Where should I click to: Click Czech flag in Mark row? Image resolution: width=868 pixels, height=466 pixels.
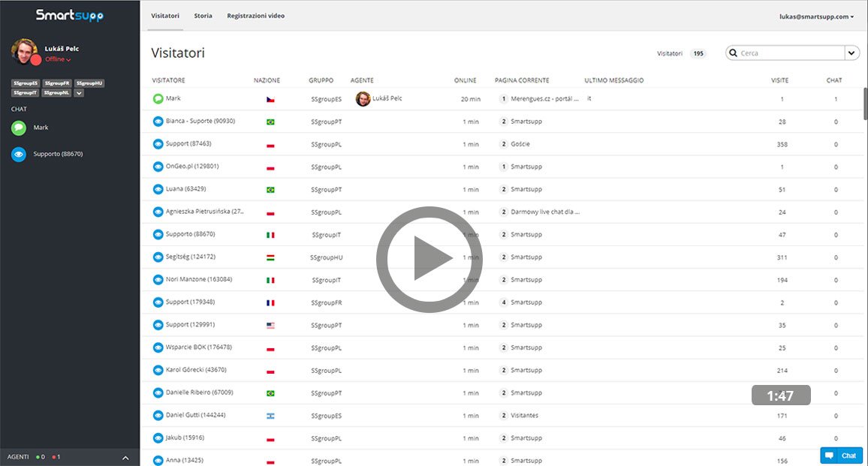(x=270, y=100)
